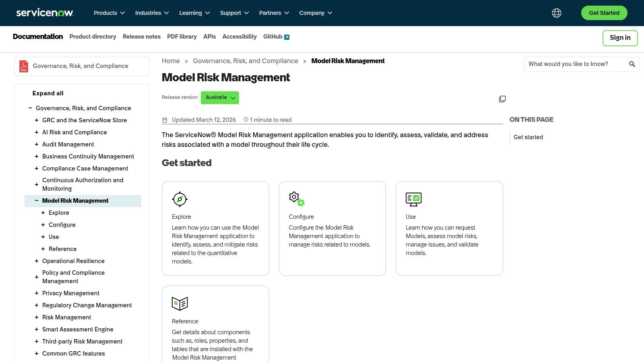
Task: Expand Compliance Case Management node
Action: [x=37, y=169]
